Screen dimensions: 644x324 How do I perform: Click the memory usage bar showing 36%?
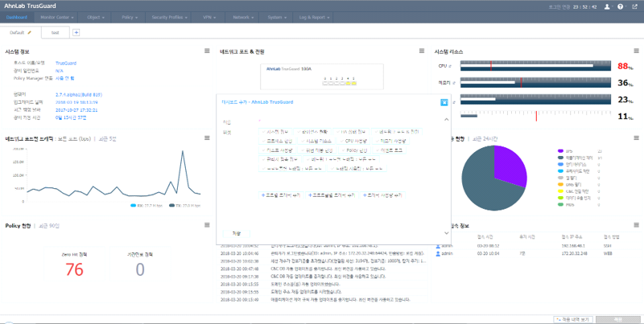click(x=535, y=83)
